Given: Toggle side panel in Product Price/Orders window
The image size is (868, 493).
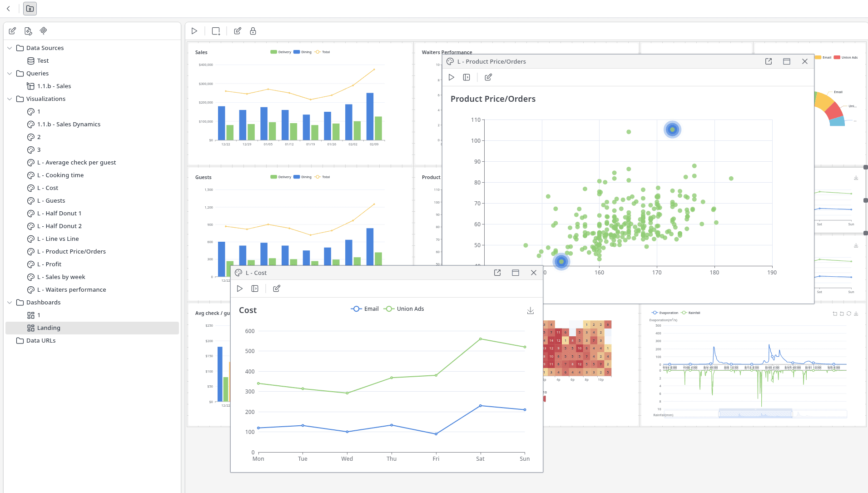Looking at the screenshot, I should click(x=466, y=77).
